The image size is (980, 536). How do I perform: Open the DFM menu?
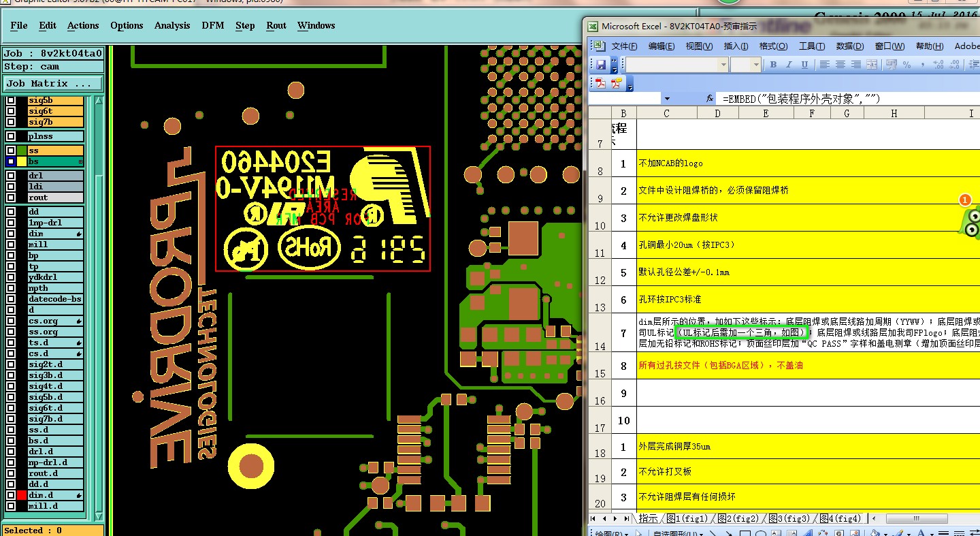(x=213, y=25)
